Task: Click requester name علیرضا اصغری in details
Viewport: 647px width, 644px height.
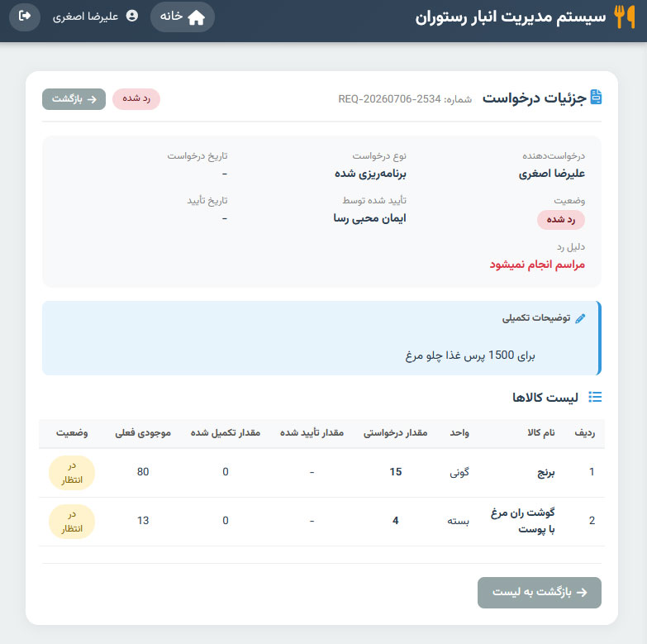Action: click(552, 174)
